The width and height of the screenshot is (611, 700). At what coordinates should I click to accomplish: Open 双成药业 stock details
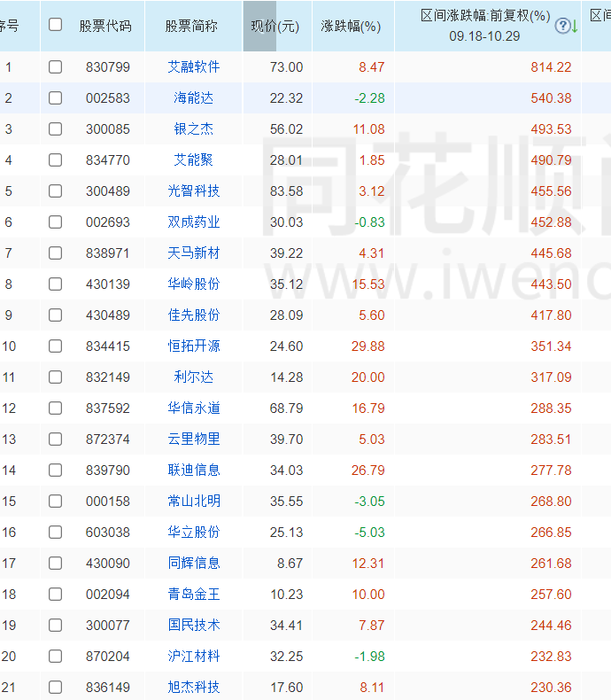tap(194, 222)
